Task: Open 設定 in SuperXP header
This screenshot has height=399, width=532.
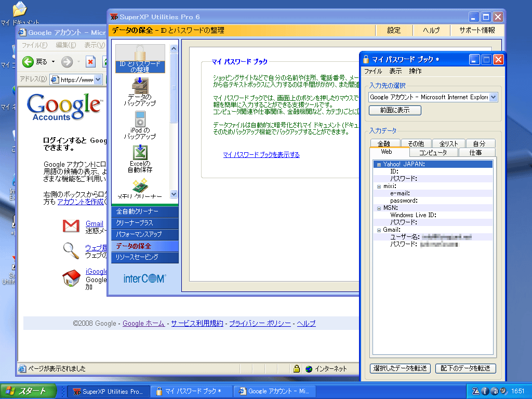Action: coord(394,30)
